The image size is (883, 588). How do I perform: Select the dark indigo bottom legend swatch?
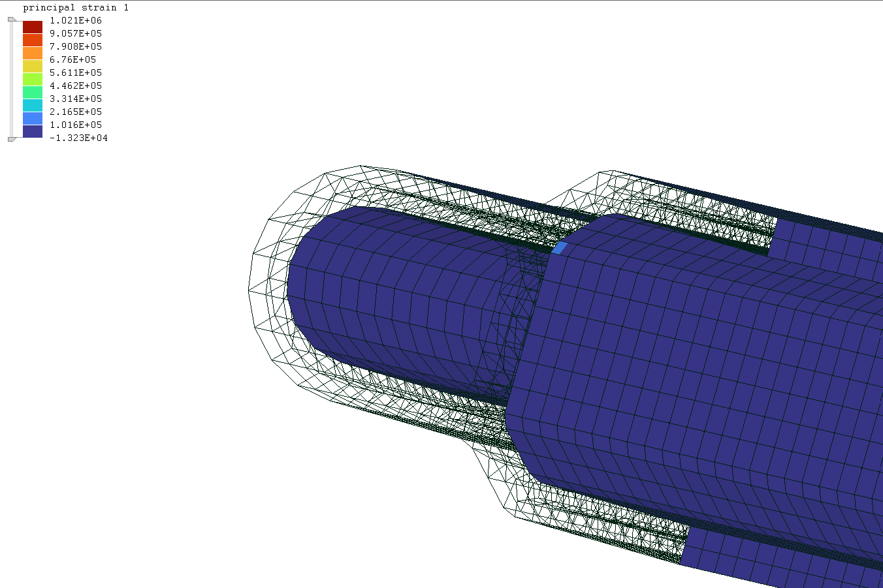(33, 131)
